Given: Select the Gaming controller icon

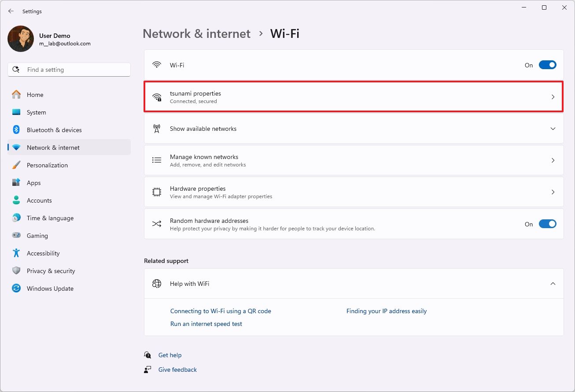Looking at the screenshot, I should (16, 236).
